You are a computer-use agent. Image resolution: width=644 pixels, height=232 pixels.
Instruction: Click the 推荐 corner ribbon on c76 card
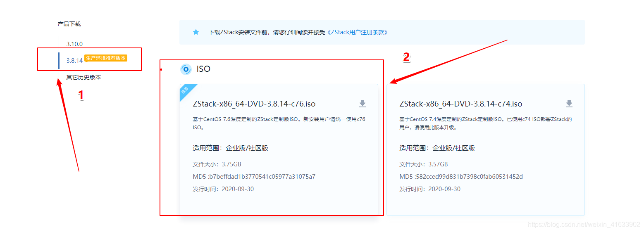pyautogui.click(x=186, y=90)
